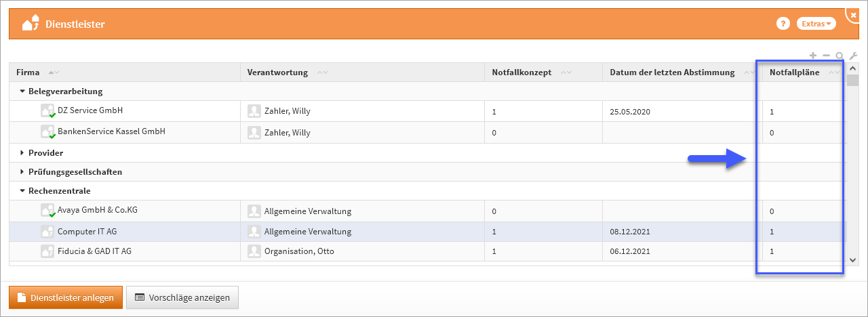This screenshot has width=868, height=317.
Task: Close the Dienstleister panel
Action: click(x=853, y=14)
